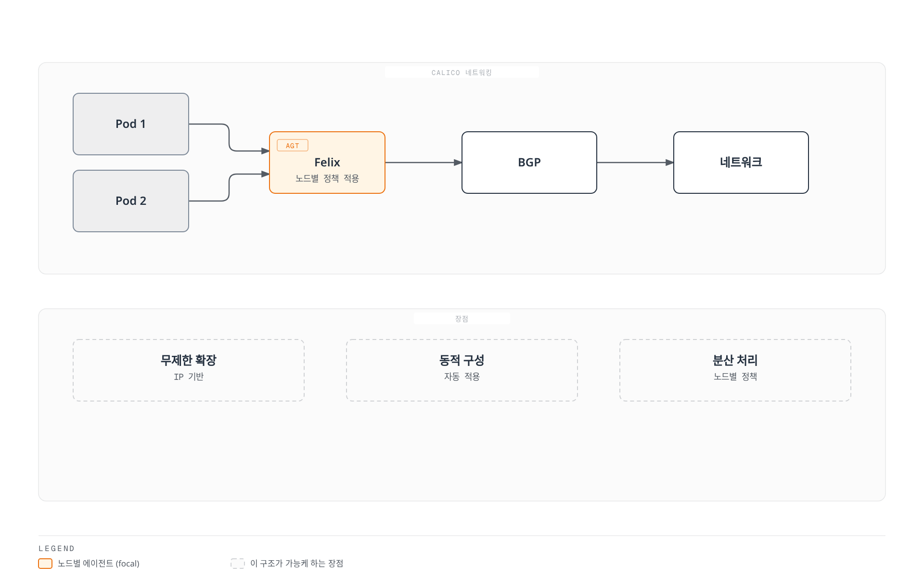Click the AGT badge on Felix
Image resolution: width=924 pixels, height=578 pixels.
(x=293, y=146)
